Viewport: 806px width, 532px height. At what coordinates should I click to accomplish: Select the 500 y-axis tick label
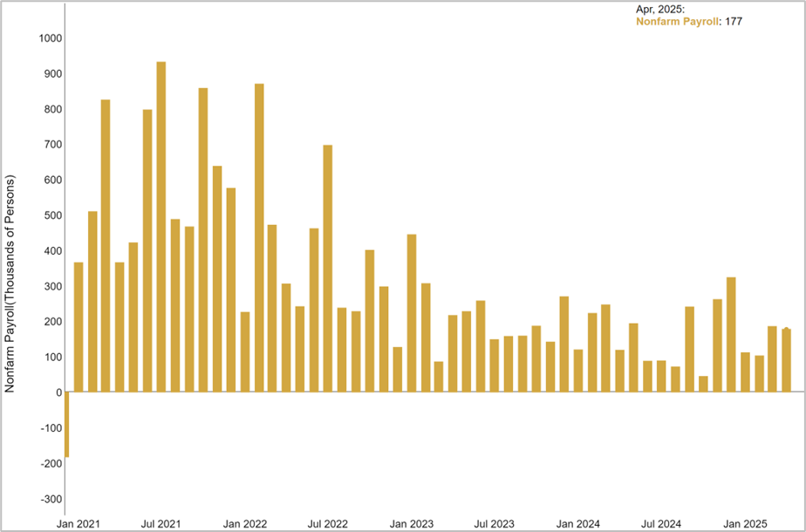pos(53,215)
